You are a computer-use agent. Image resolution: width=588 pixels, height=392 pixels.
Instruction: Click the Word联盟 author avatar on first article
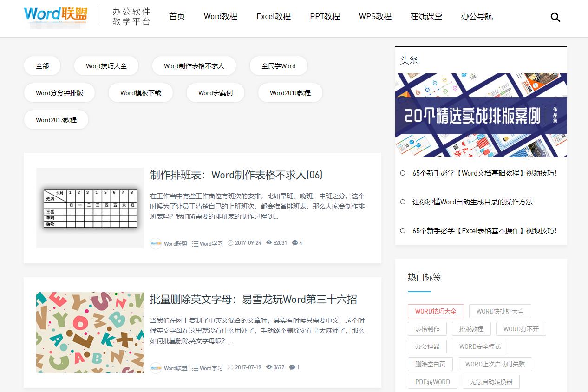(156, 243)
